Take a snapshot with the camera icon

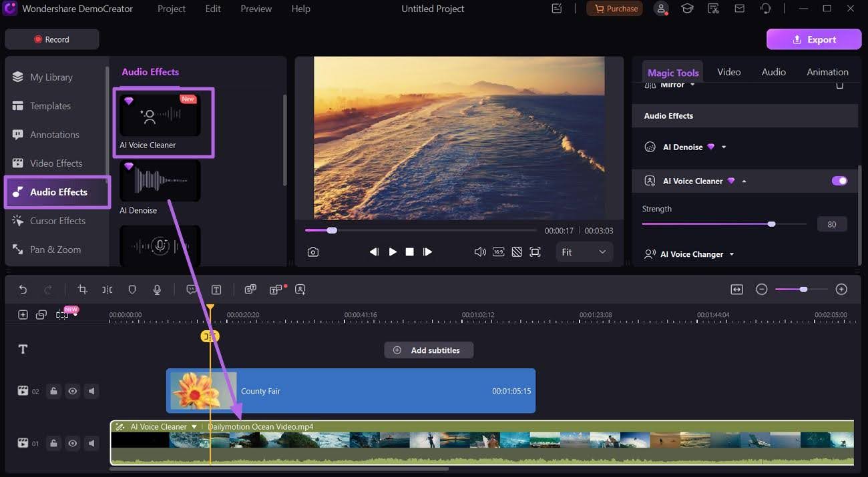(x=313, y=252)
